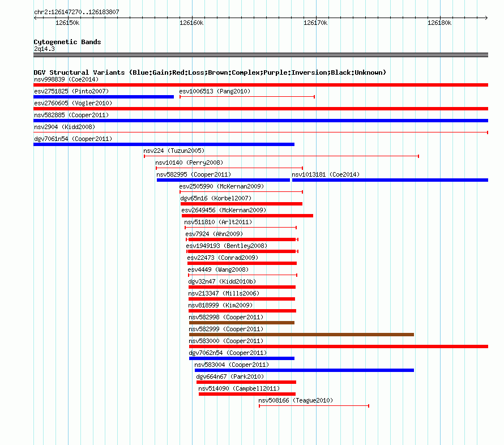The height and width of the screenshot is (445, 504).
Task: Select the nsv583004 (Cooper2011) gain bar
Action: point(305,370)
